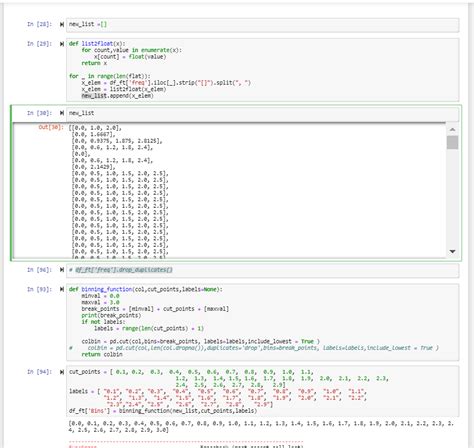Run cell In [94] with its run icon
The image size is (474, 448).
62,372
